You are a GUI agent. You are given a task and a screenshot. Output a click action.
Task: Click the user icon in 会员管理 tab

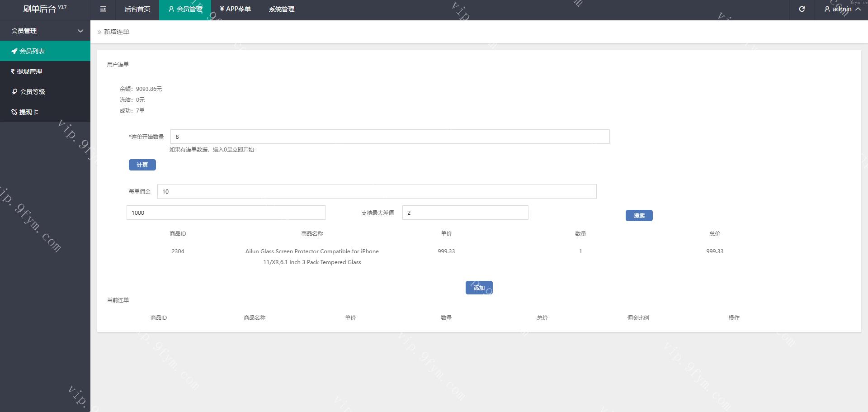coord(171,9)
